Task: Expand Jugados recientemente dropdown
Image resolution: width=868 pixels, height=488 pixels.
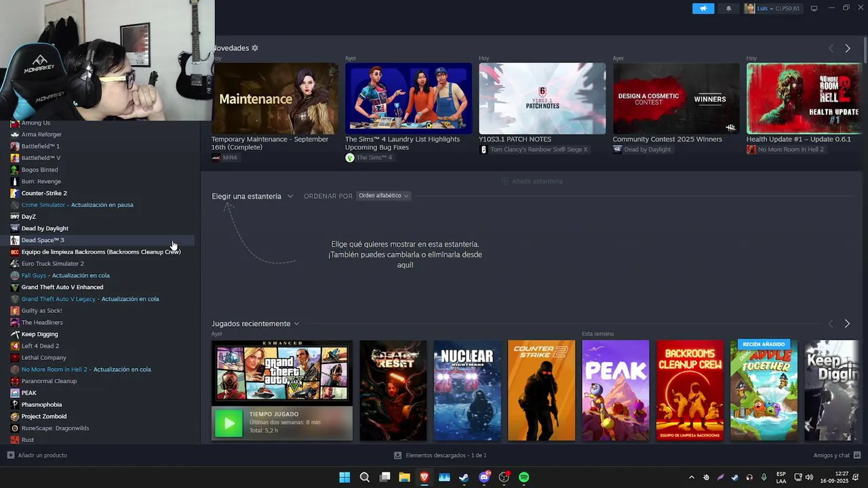Action: [x=256, y=324]
